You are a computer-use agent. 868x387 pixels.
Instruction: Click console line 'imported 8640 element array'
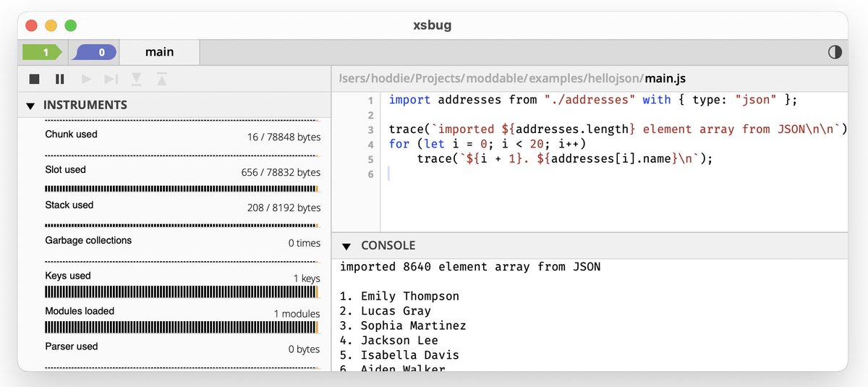pos(470,267)
